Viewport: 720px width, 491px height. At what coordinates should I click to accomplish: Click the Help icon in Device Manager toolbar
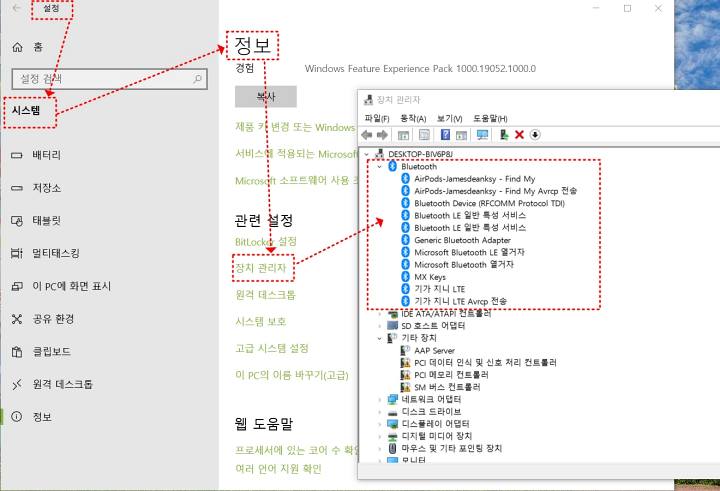click(445, 134)
